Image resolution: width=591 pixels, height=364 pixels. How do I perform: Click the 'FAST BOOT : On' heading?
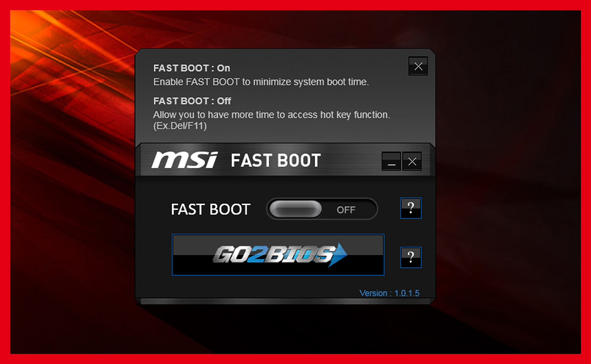click(191, 68)
